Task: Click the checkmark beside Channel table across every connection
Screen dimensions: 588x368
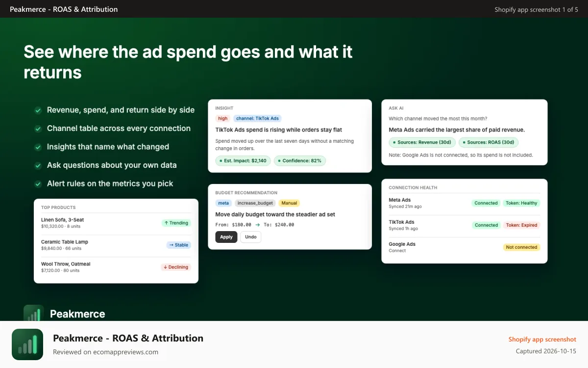Action: pyautogui.click(x=38, y=129)
